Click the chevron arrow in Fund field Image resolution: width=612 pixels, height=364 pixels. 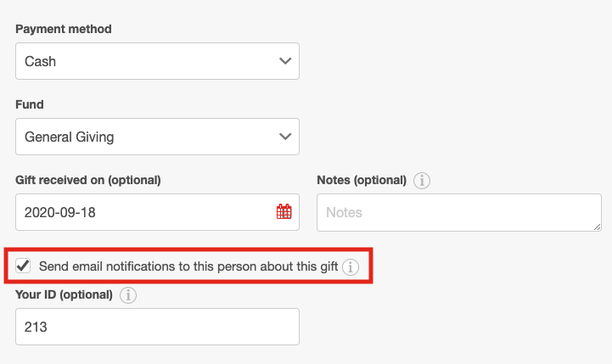pyautogui.click(x=284, y=137)
